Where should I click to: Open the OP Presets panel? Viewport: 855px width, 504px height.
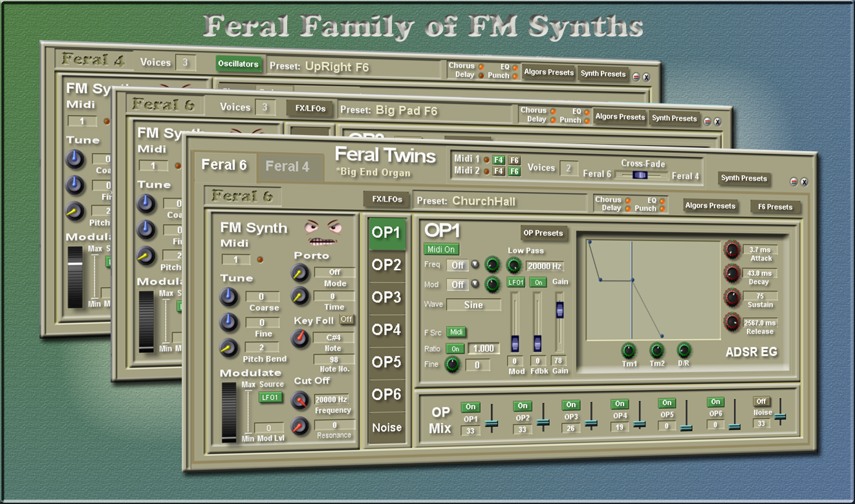pos(543,233)
